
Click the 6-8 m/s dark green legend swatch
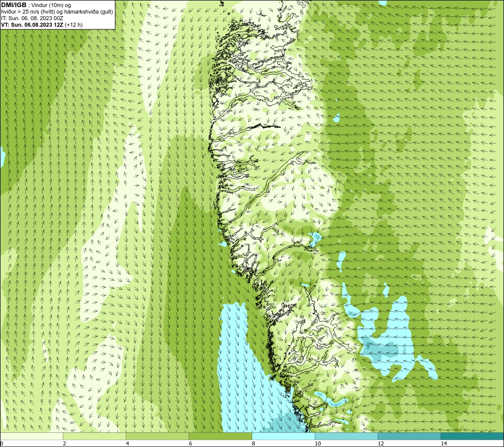(x=221, y=436)
